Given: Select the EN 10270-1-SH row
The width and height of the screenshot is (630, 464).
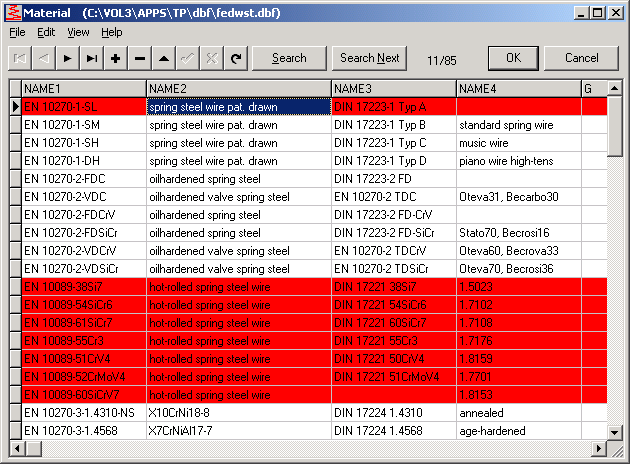Looking at the screenshot, I should 84,143.
